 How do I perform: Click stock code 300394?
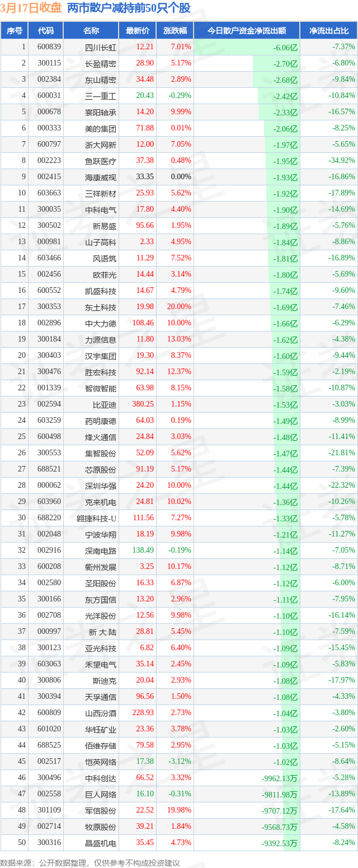coord(49,697)
